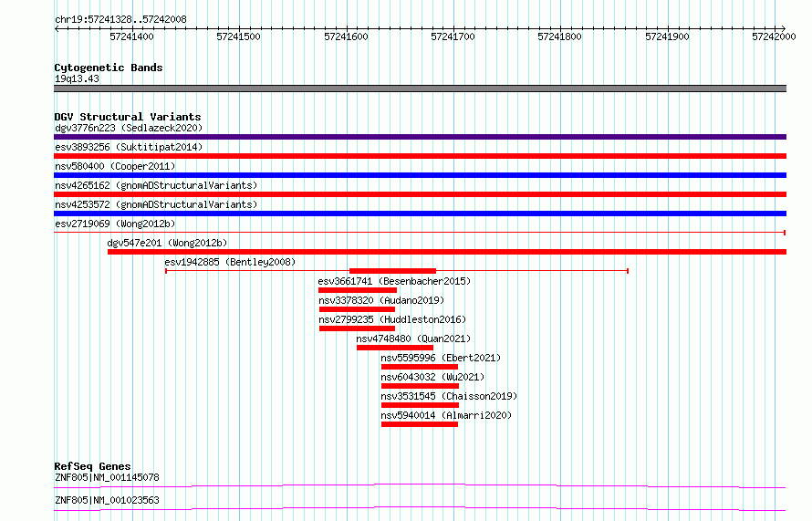Select the red bar under nsv5595996
812x521 pixels.
[420, 367]
